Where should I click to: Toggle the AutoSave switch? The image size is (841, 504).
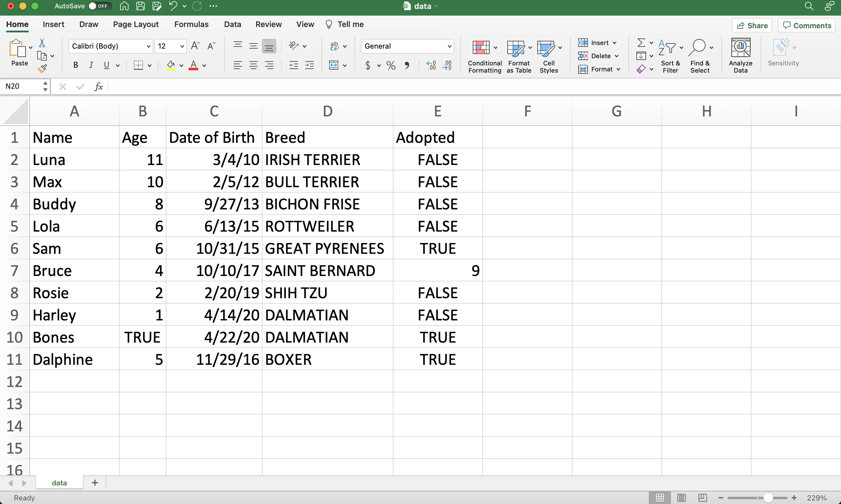(99, 6)
